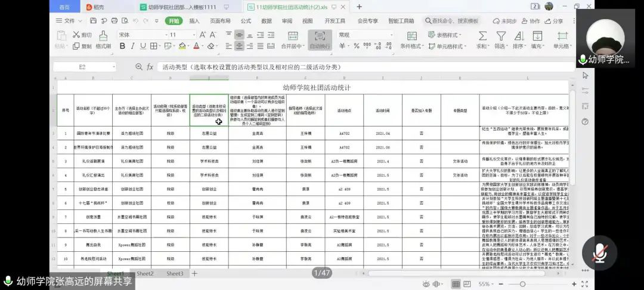Switch to the Insert (插入) ribbon tab

pyautogui.click(x=194, y=21)
